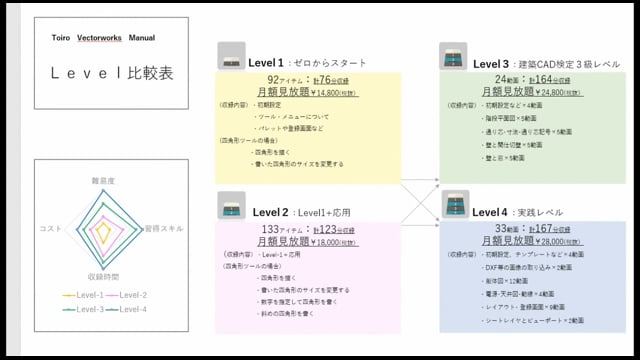Select the 'Level 2' heading text
The width and height of the screenshot is (640, 360).
click(270, 212)
